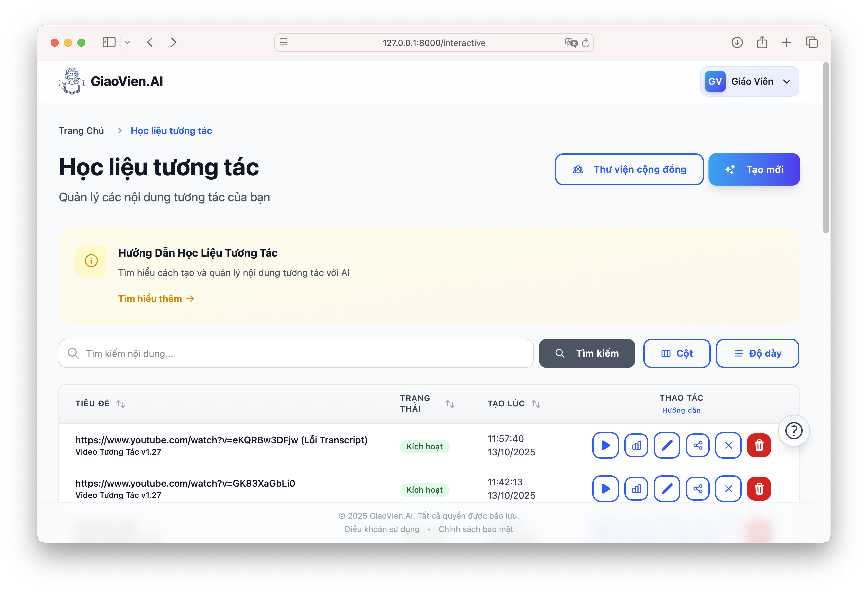Open the Cột column selector
Image resolution: width=868 pixels, height=592 pixels.
pos(676,353)
